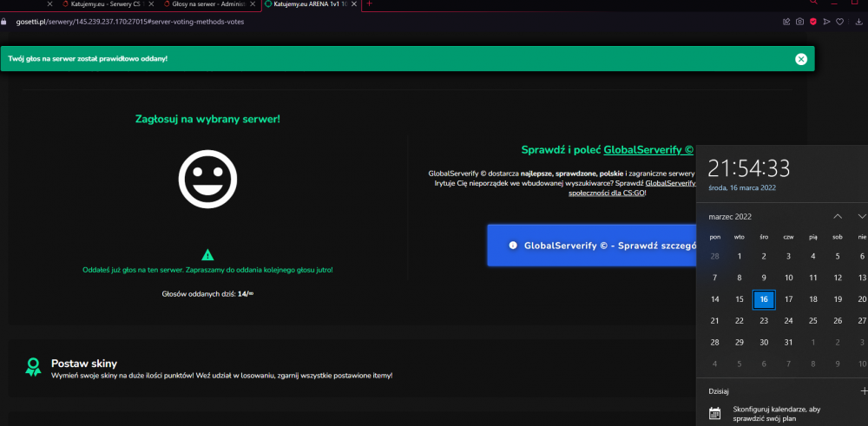Open the pinboard edit icon in address bar
Screen dimensions: 868x426
tap(786, 22)
